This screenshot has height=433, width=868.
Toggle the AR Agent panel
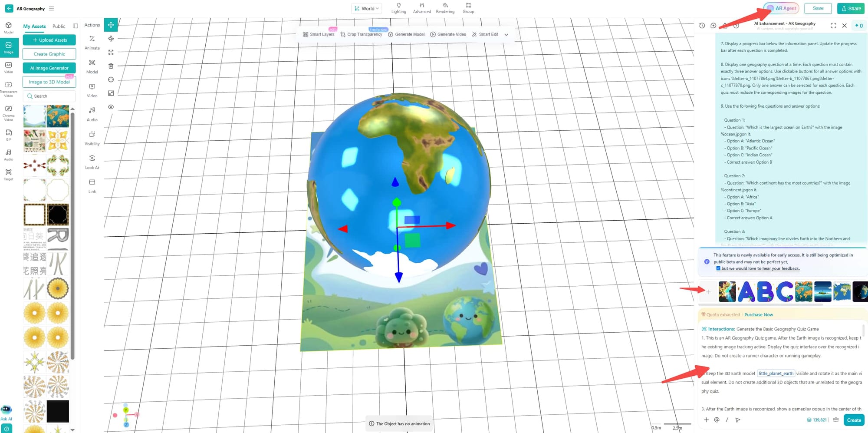click(x=782, y=8)
